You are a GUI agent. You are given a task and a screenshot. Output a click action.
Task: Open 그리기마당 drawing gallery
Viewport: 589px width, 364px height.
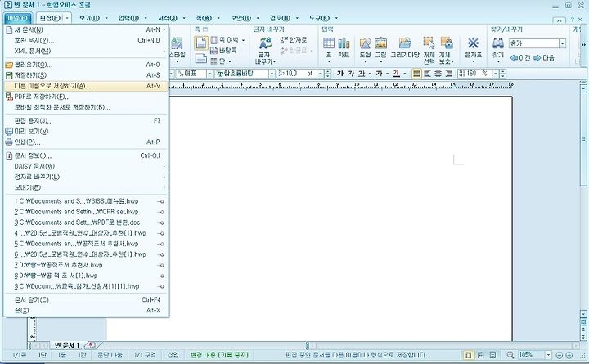coord(405,43)
